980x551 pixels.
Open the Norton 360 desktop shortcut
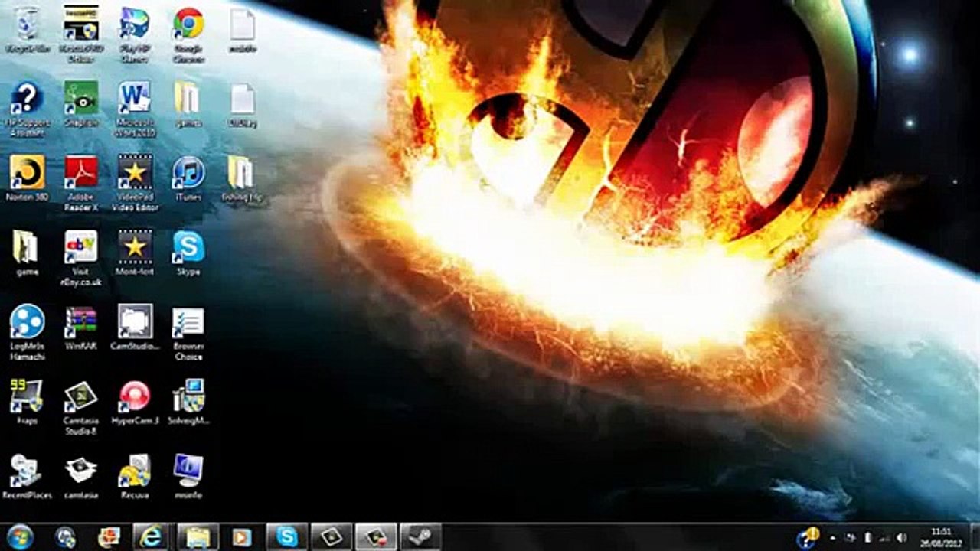[27, 178]
